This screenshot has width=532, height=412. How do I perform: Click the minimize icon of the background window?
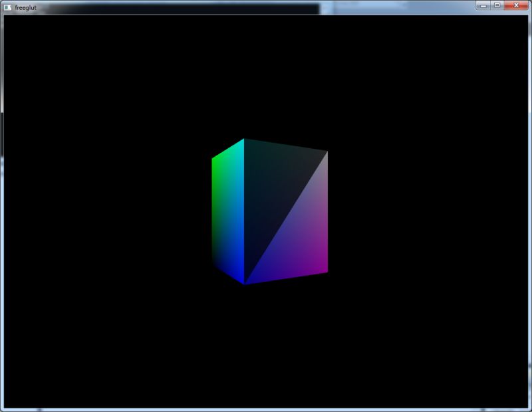[483, 6]
